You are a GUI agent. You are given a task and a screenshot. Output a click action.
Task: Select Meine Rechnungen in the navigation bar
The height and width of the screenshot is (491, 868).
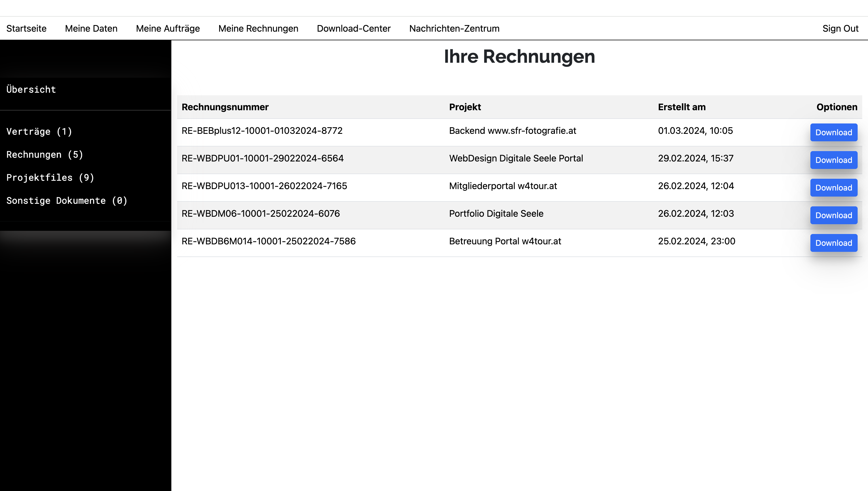tap(258, 28)
